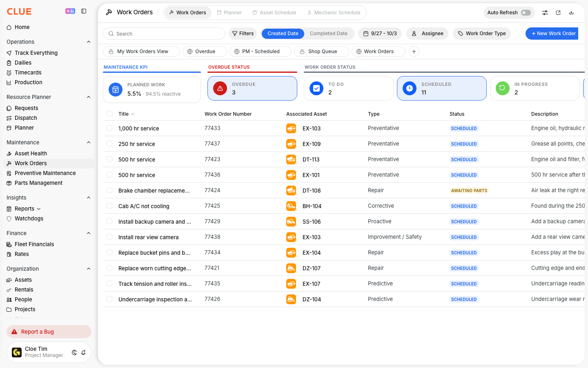
Task: Switch to the Mechanic Schedule tab
Action: pyautogui.click(x=334, y=13)
